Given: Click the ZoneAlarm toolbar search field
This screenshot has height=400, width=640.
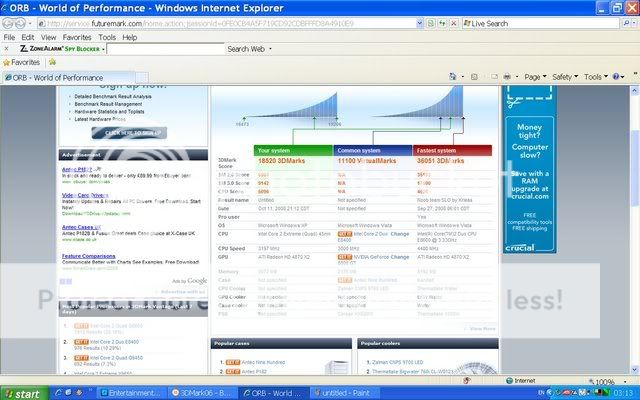Looking at the screenshot, I should click(x=165, y=49).
